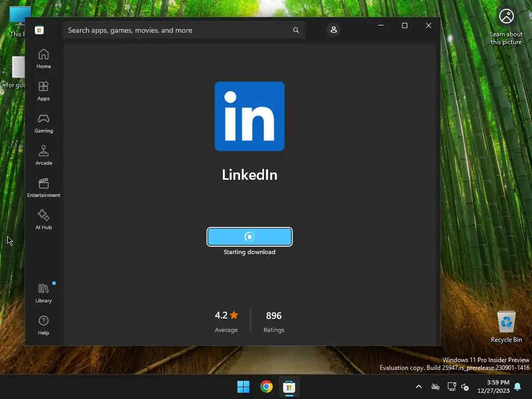Screen dimensions: 532x399
Task: Select Arcade in the sidebar
Action: click(x=44, y=155)
